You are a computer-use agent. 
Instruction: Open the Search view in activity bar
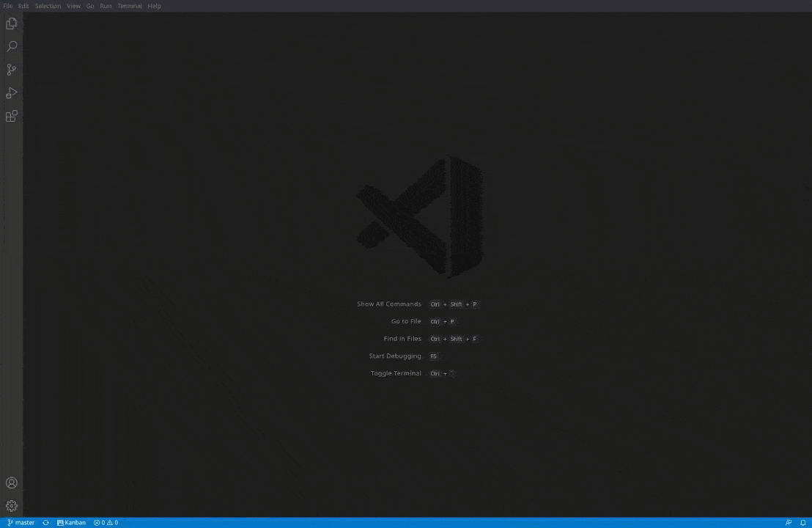12,47
